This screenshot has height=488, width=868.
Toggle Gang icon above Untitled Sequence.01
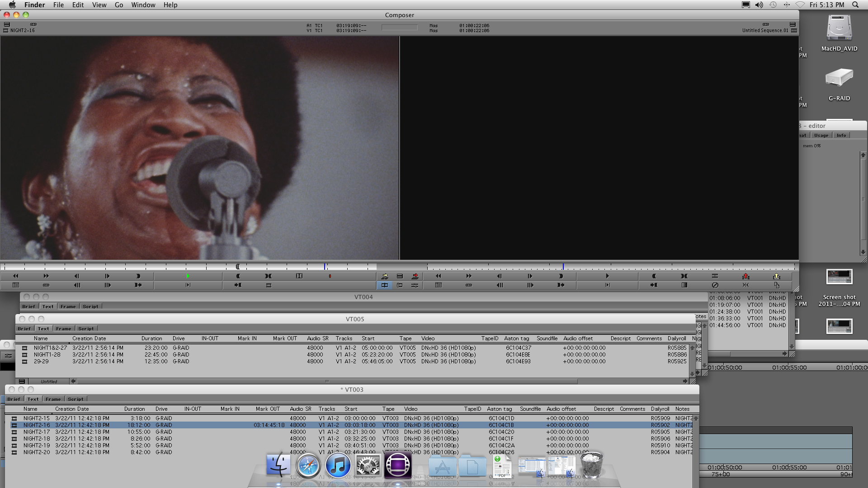point(765,24)
